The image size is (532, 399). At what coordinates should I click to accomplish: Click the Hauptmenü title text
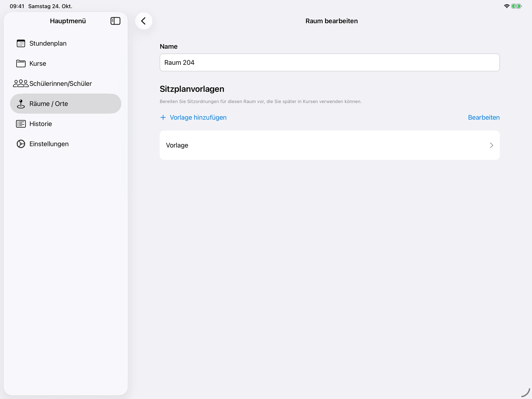coord(68,21)
